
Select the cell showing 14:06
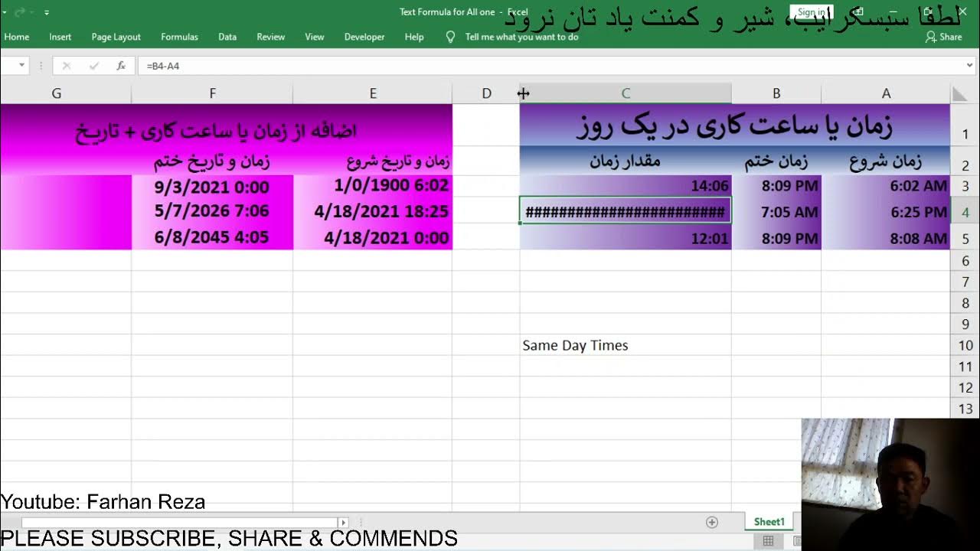[x=626, y=185]
